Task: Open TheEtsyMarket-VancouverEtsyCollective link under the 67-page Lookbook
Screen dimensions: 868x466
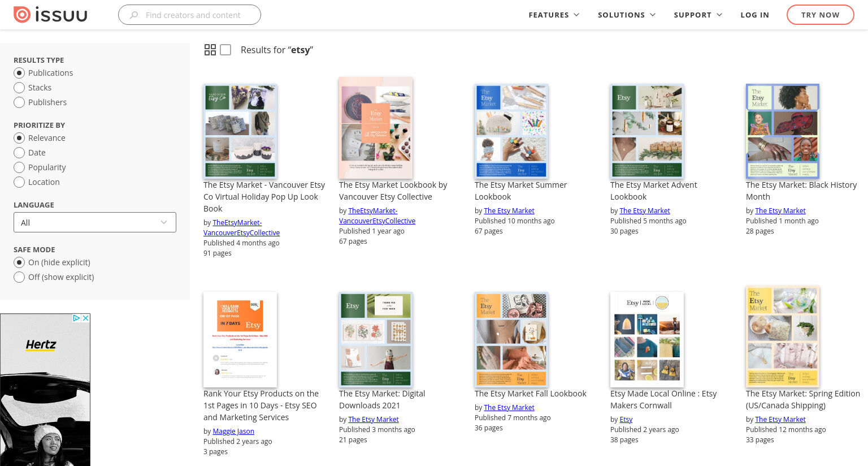Action: pyautogui.click(x=377, y=216)
